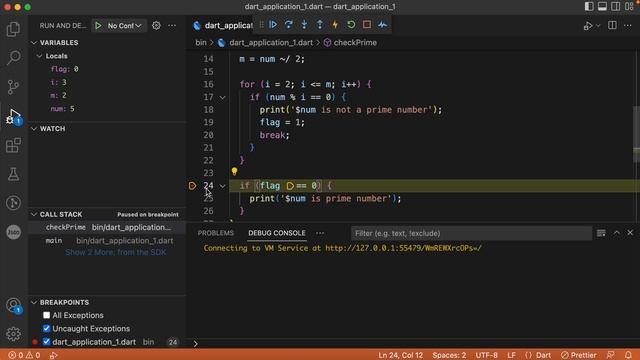
Task: Click dart_application_1.dart breadcrumb
Action: tap(271, 42)
